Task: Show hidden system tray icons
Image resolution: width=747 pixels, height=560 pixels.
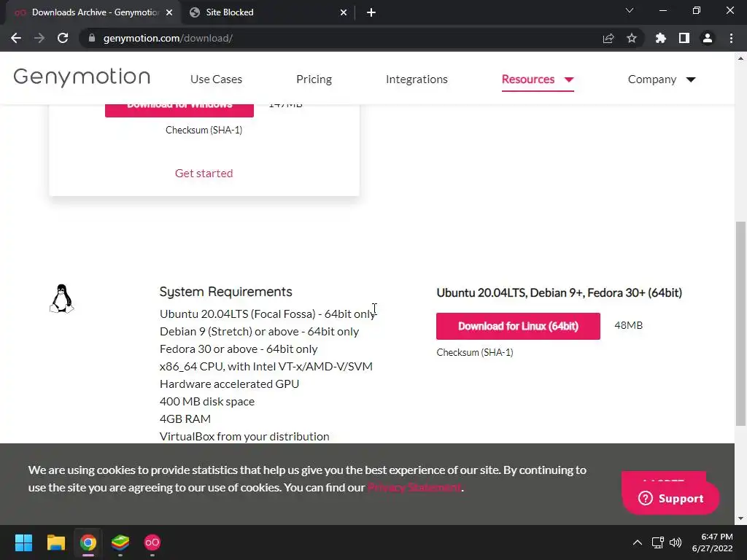Action: click(x=637, y=542)
